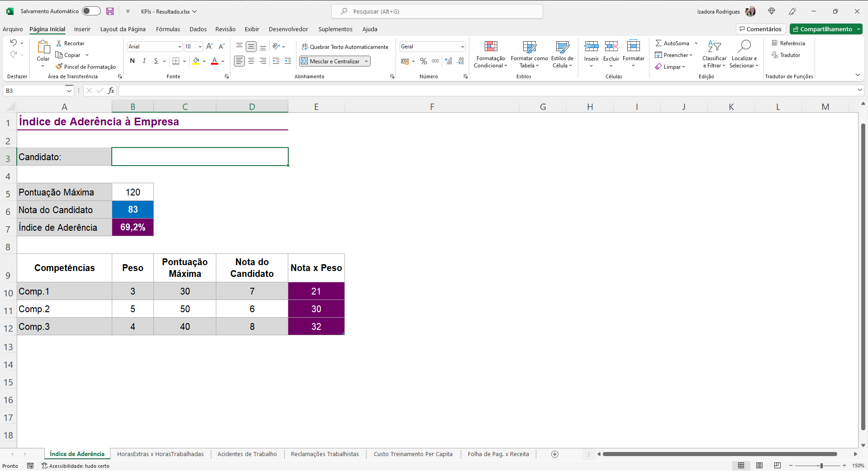Click the Save disk icon

[x=110, y=11]
